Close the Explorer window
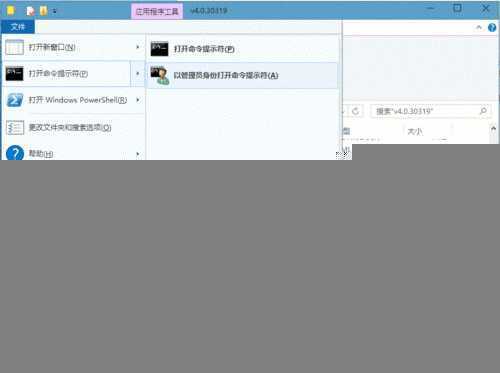500x373 pixels. [x=486, y=9]
